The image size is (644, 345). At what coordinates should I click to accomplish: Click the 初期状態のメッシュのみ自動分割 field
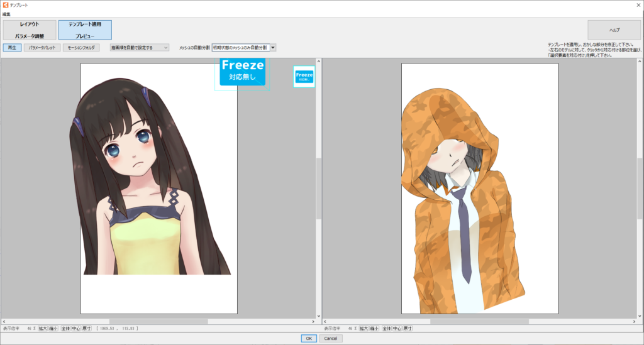241,48
